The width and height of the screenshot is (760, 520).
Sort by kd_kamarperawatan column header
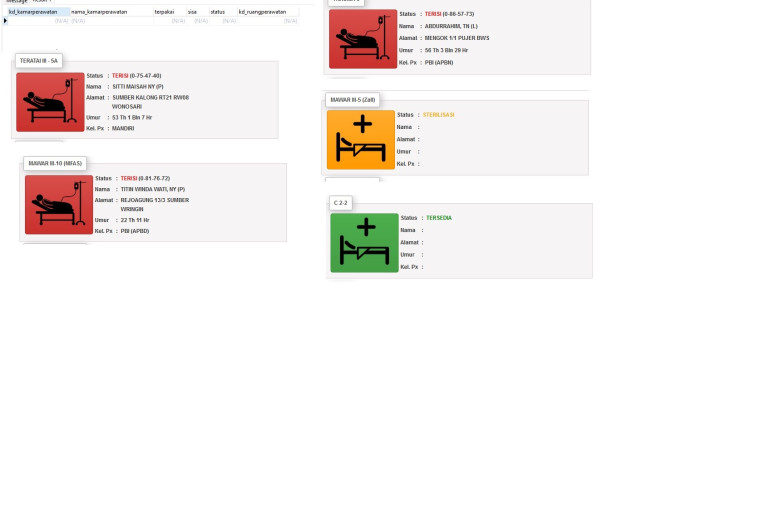[x=39, y=12]
